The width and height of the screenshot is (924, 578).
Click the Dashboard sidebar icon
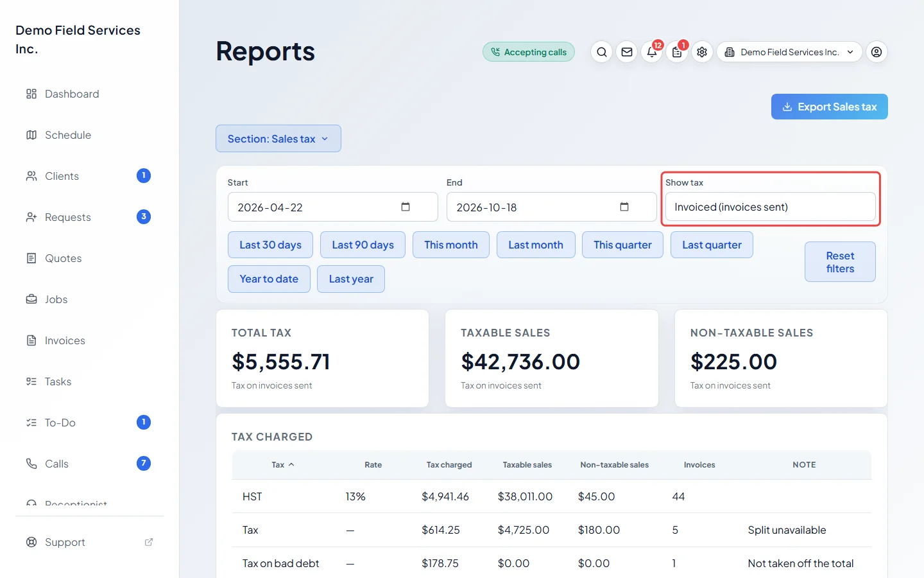(31, 94)
